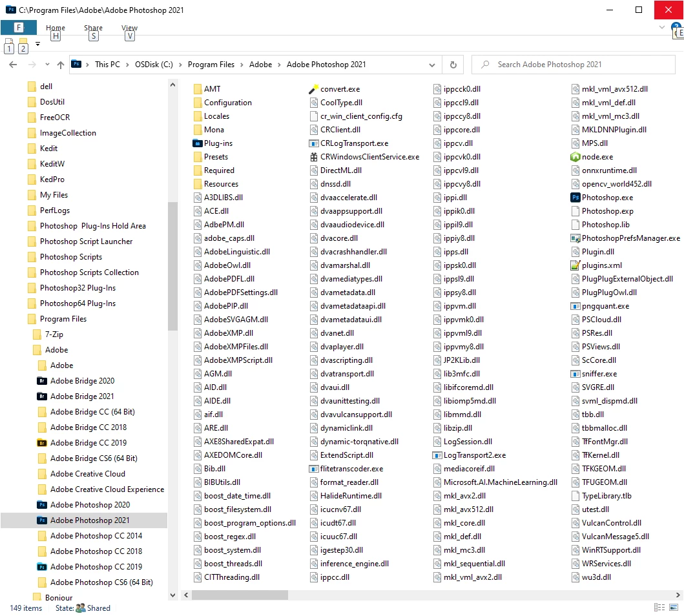Click the Adobe Bridge 2021 folder icon
684x616 pixels.
42,396
